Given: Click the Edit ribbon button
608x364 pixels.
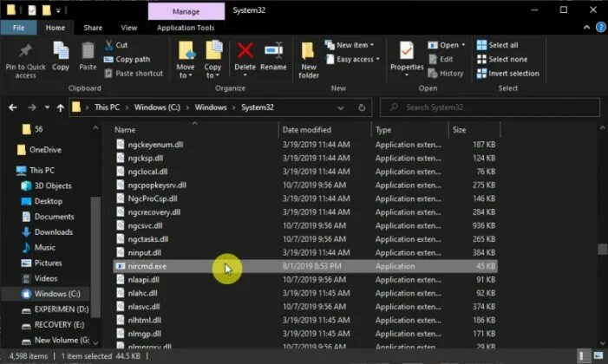Looking at the screenshot, I should (x=441, y=59).
